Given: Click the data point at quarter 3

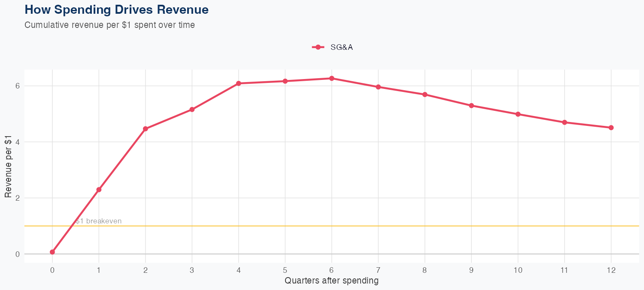Looking at the screenshot, I should click(192, 110).
